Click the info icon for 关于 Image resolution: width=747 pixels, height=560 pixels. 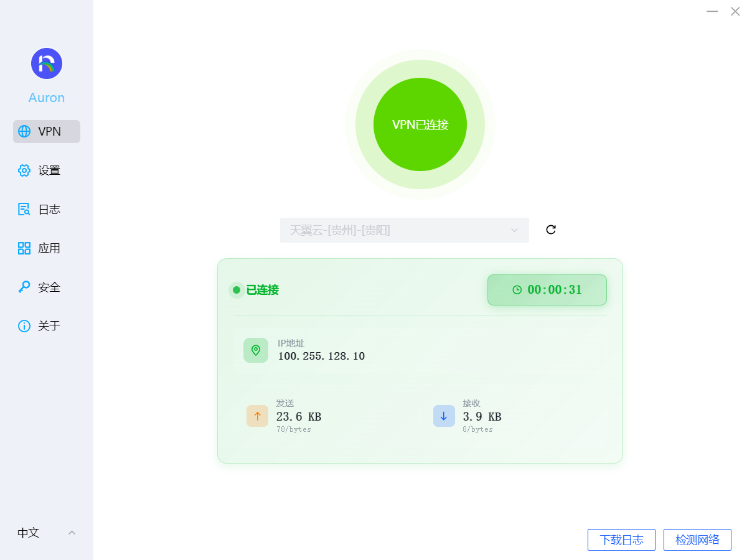click(x=24, y=326)
